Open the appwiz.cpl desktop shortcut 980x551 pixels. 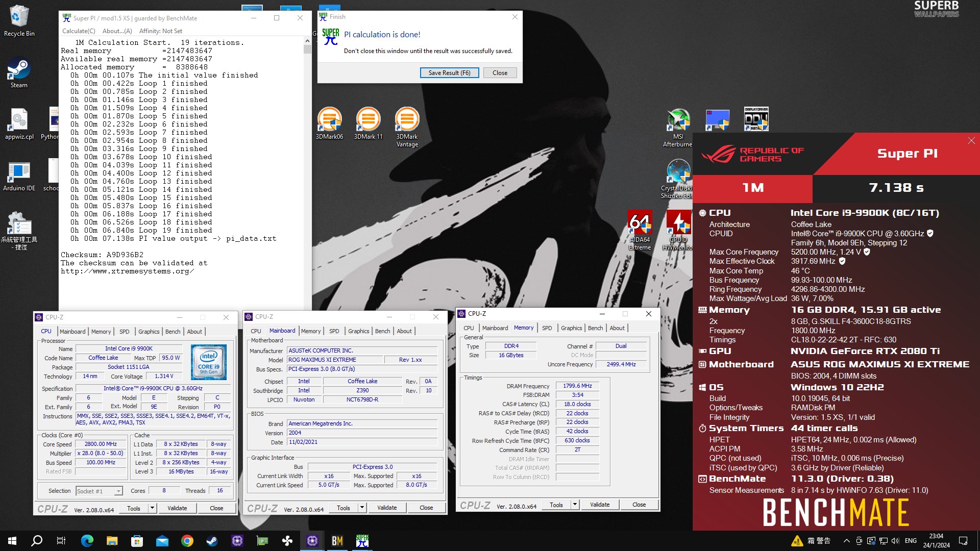click(19, 124)
